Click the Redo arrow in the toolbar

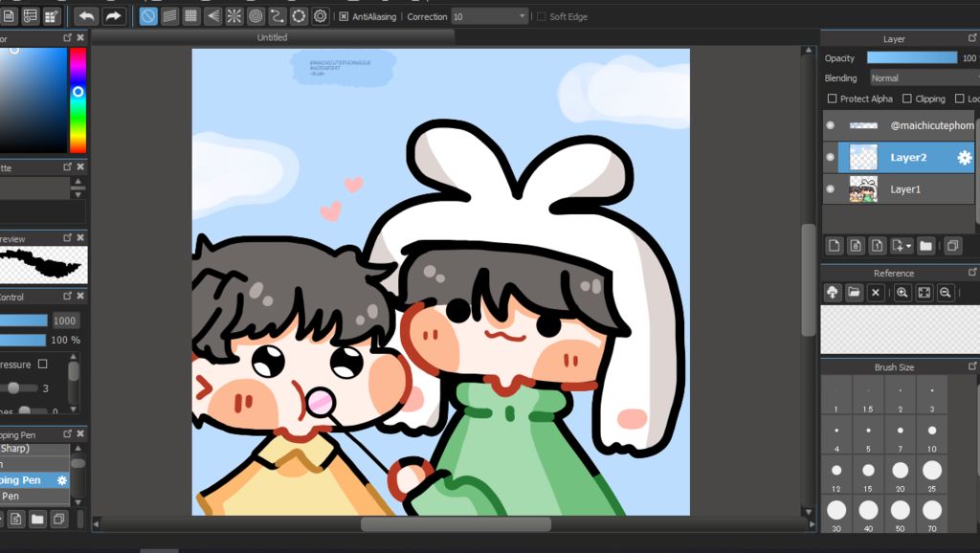pyautogui.click(x=113, y=16)
